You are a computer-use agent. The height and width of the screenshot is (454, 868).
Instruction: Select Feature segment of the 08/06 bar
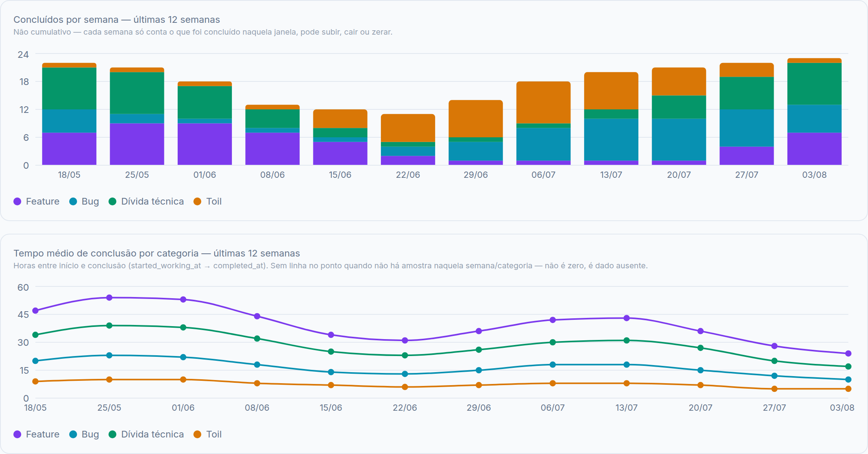click(x=272, y=149)
